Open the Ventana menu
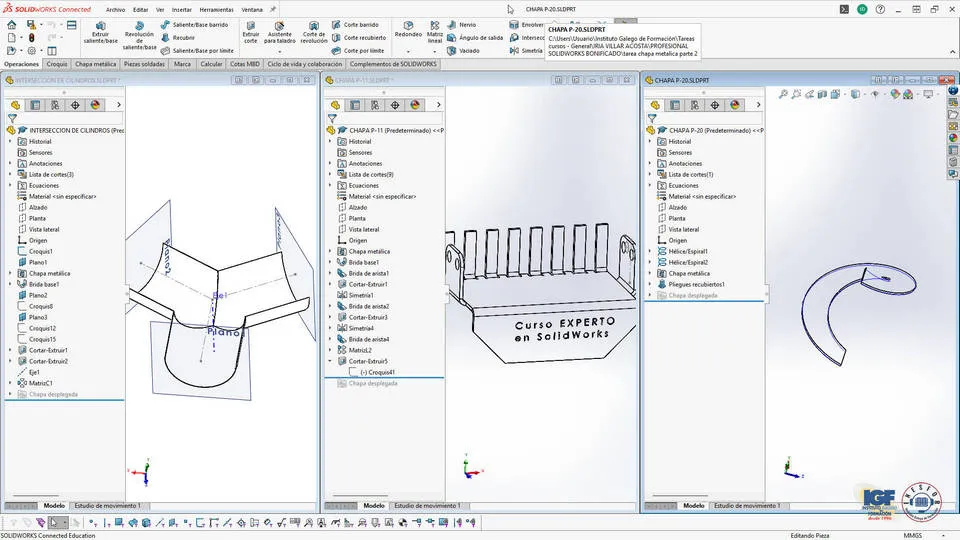This screenshot has height=540, width=960. (x=252, y=10)
